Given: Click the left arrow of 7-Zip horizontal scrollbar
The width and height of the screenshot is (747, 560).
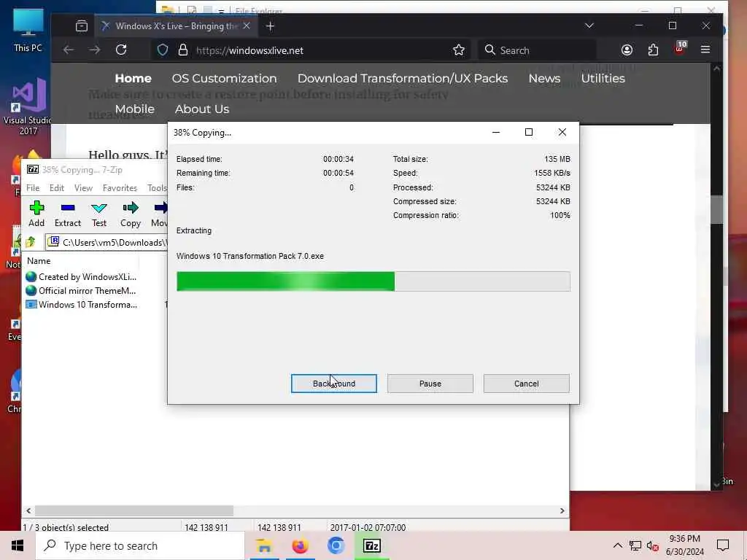Looking at the screenshot, I should pyautogui.click(x=28, y=510).
